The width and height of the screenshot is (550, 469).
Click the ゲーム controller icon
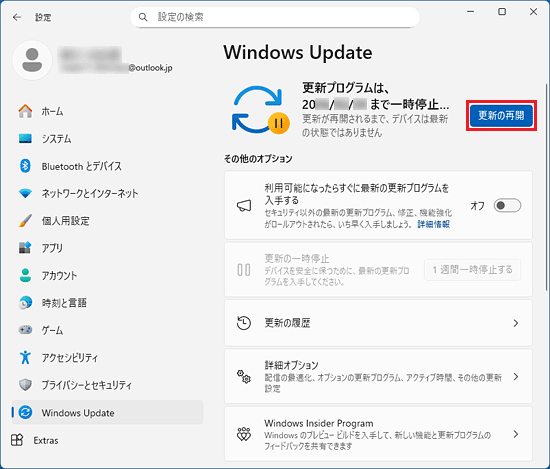pyautogui.click(x=25, y=330)
